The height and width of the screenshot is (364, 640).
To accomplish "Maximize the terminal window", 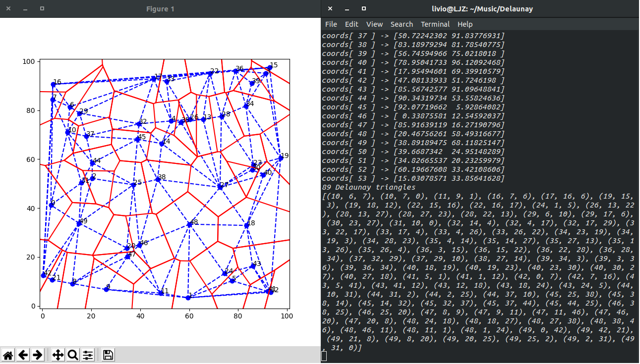I will [x=363, y=8].
